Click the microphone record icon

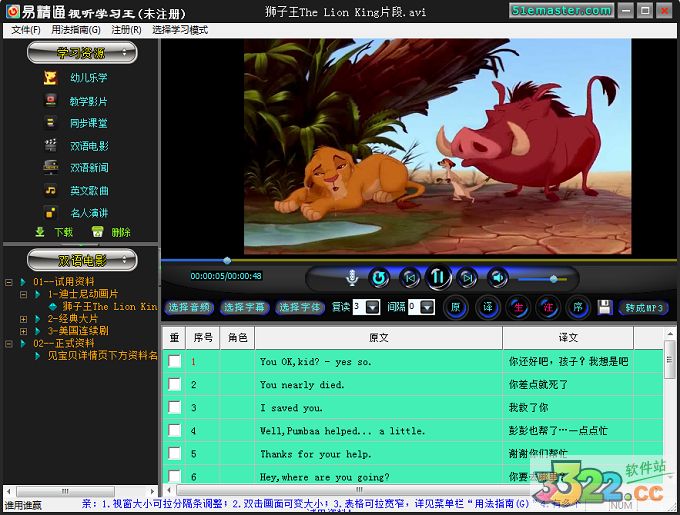click(x=352, y=277)
